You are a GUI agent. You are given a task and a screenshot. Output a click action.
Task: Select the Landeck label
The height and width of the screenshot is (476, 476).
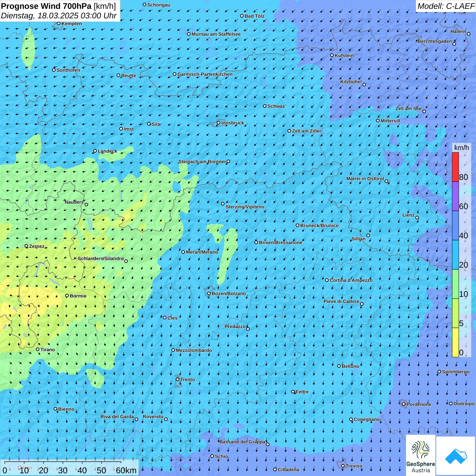107,151
